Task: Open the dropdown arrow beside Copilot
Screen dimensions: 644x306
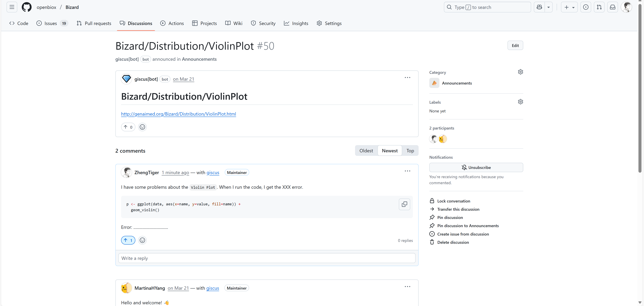Action: (549, 7)
